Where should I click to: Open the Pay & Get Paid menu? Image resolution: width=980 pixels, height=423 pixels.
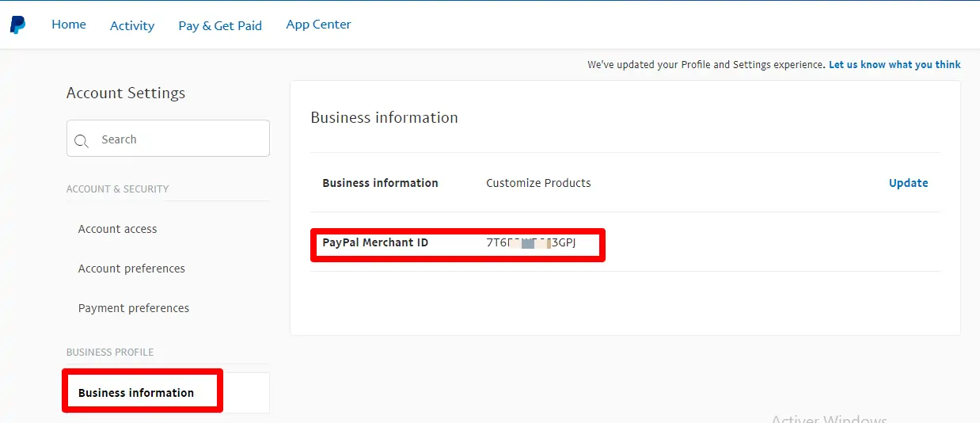[x=220, y=25]
